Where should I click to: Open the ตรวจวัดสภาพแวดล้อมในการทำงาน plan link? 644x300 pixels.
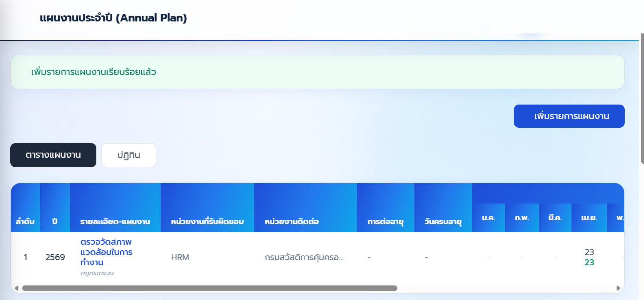pyautogui.click(x=106, y=252)
